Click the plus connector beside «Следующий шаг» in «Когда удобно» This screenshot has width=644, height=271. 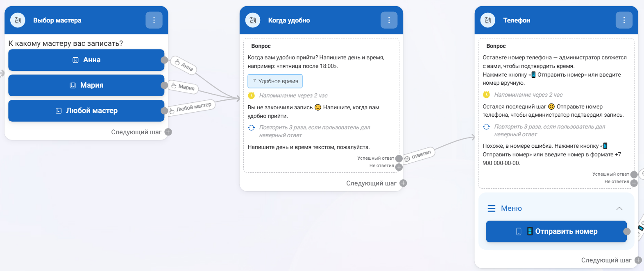click(403, 183)
